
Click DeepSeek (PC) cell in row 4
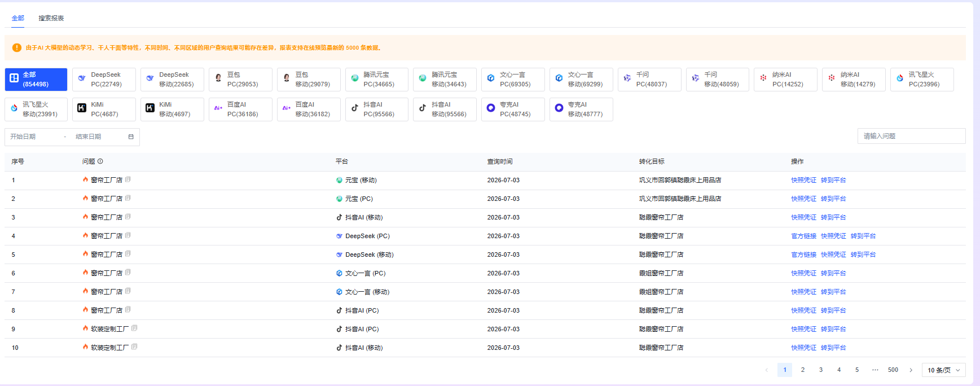(x=363, y=236)
